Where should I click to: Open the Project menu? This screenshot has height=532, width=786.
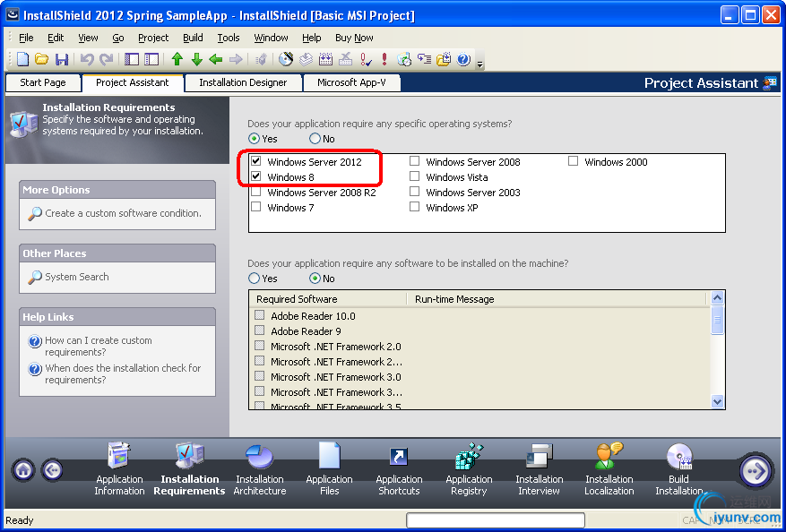point(153,38)
